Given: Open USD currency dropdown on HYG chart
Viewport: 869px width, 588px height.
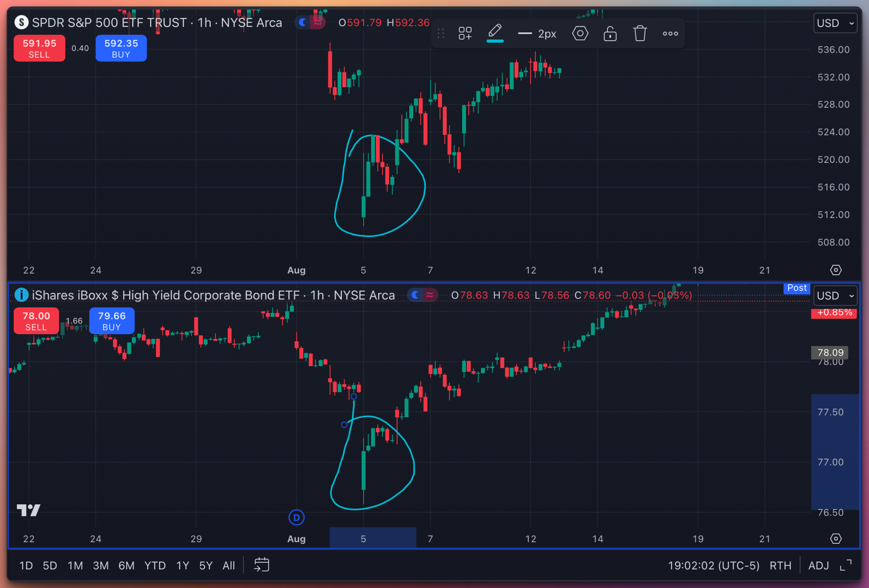Looking at the screenshot, I should click(835, 296).
